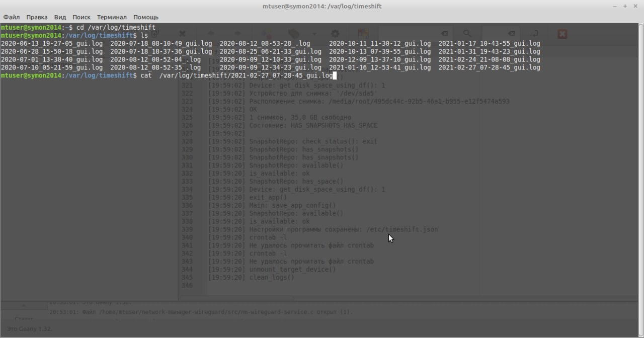Open the Правка menu
The image size is (644, 338).
(x=37, y=17)
